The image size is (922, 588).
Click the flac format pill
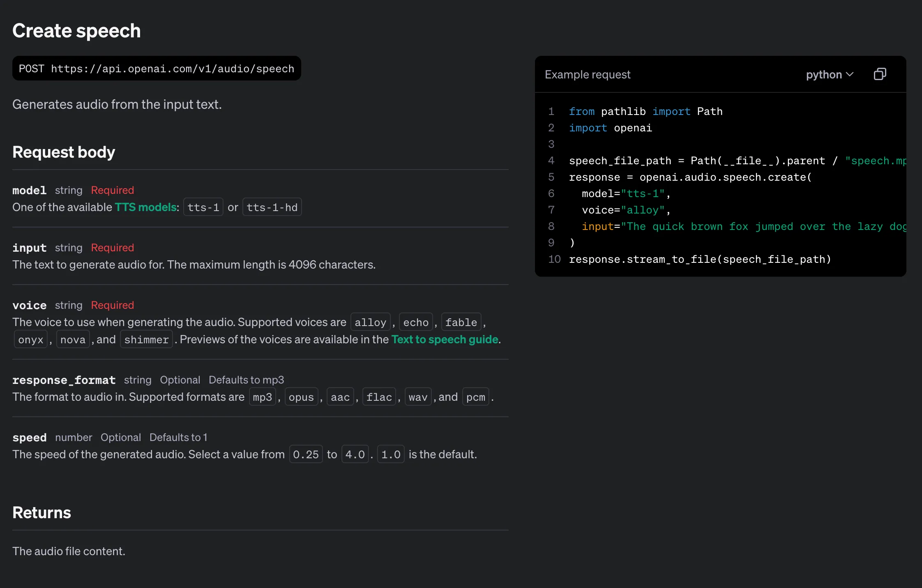(379, 397)
